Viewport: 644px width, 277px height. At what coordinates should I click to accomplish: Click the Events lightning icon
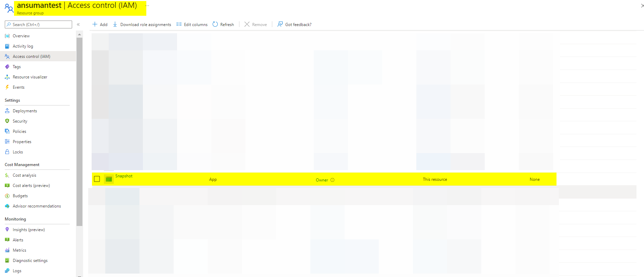[7, 87]
